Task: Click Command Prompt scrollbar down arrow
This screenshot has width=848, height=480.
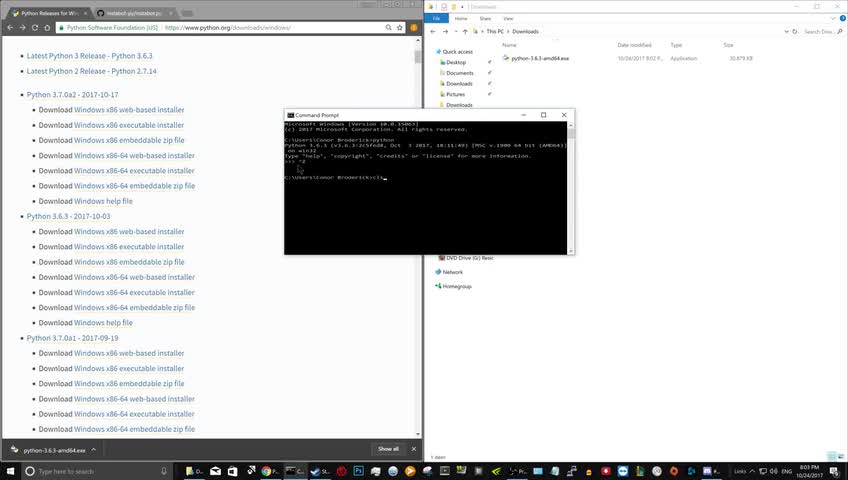Action: tap(571, 251)
